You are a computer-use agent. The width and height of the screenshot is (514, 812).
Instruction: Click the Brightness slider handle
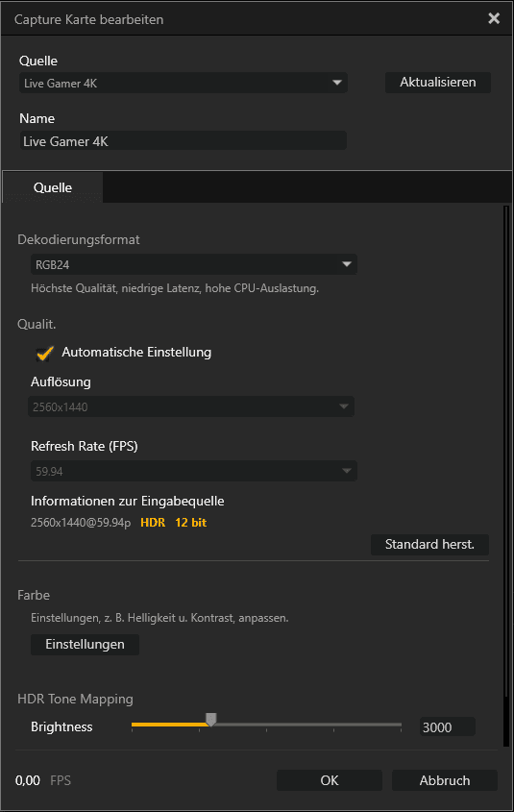tap(210, 720)
